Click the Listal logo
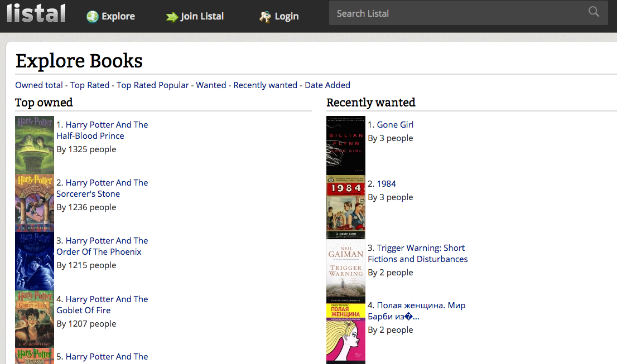The image size is (617, 364). [36, 13]
